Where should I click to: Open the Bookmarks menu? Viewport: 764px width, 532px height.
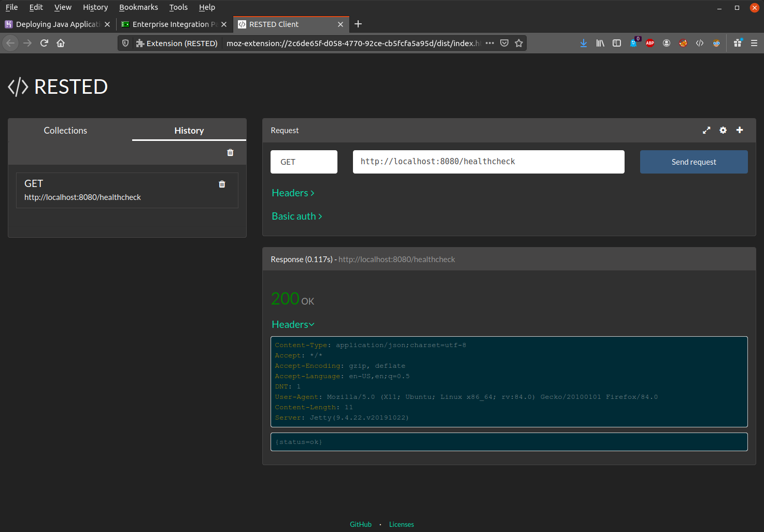[x=138, y=7]
